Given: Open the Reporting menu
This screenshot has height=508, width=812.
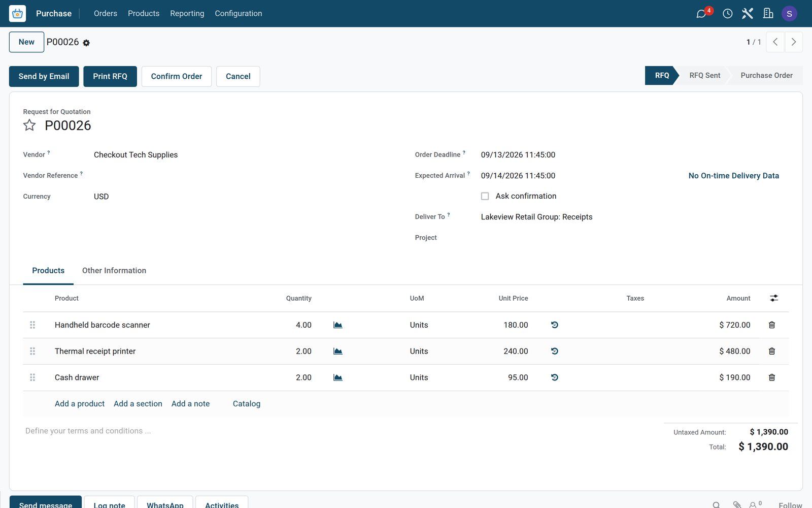Looking at the screenshot, I should tap(187, 14).
